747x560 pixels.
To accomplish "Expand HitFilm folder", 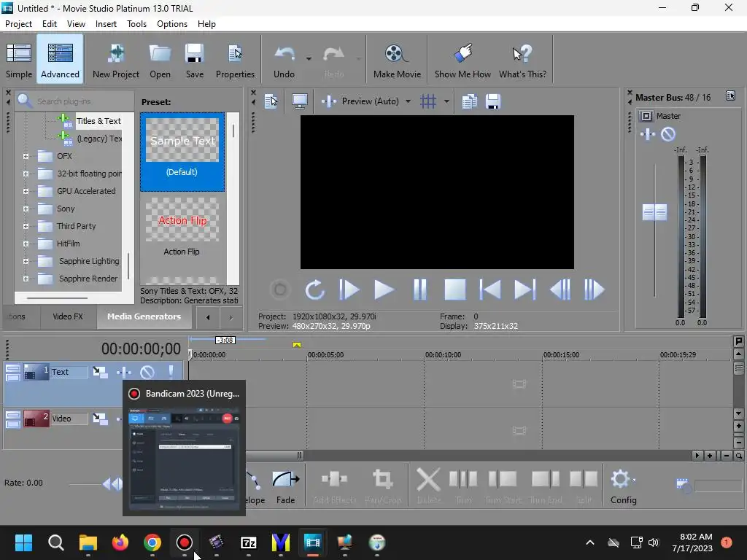I will (26, 244).
